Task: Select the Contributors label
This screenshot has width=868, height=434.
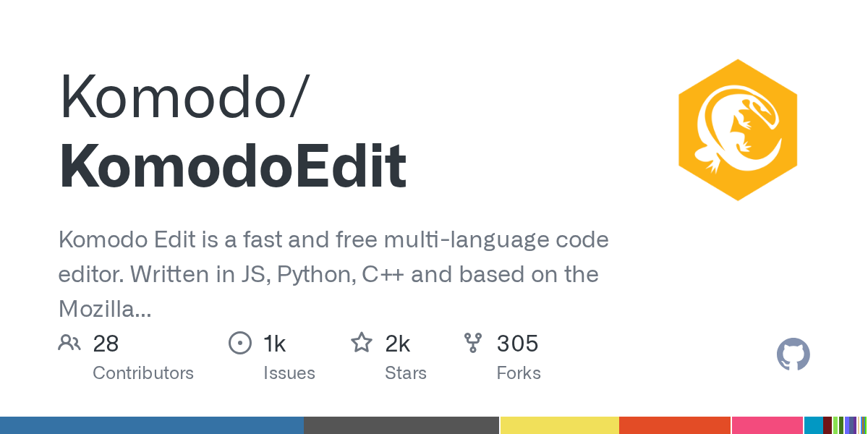Action: click(x=143, y=373)
